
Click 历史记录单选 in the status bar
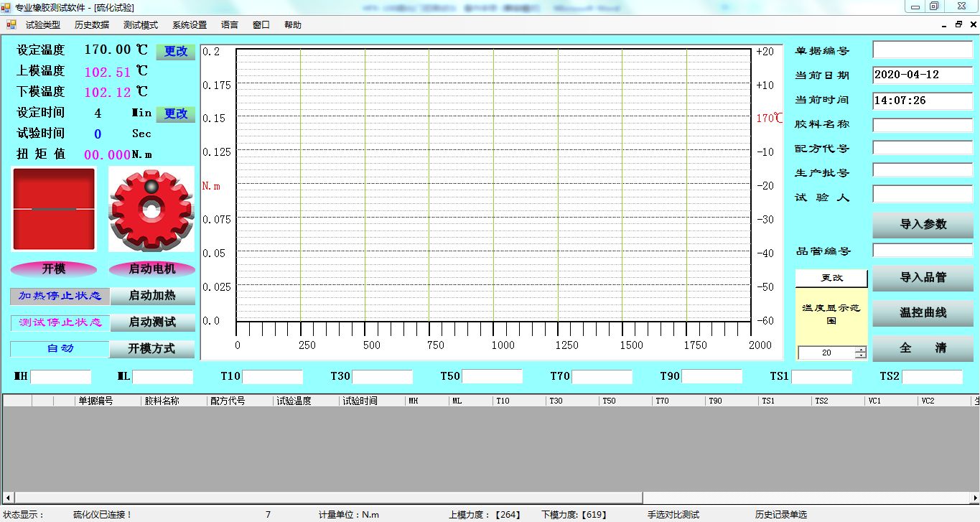tap(781, 514)
